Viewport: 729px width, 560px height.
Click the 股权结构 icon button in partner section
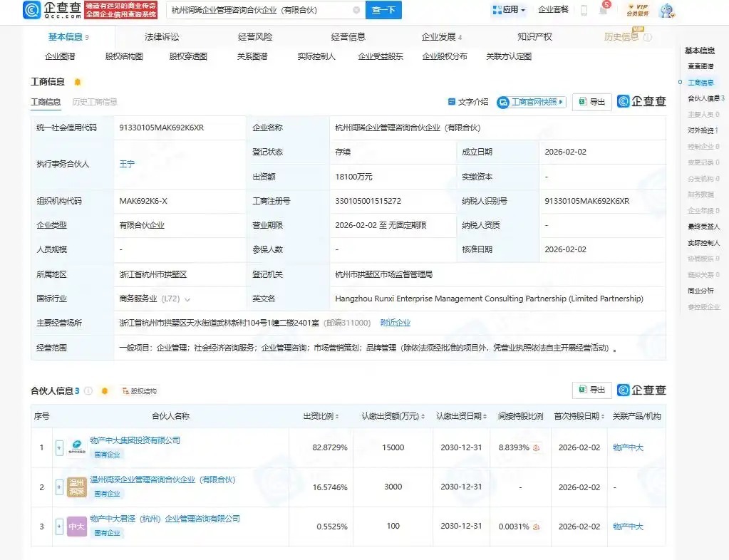[139, 391]
